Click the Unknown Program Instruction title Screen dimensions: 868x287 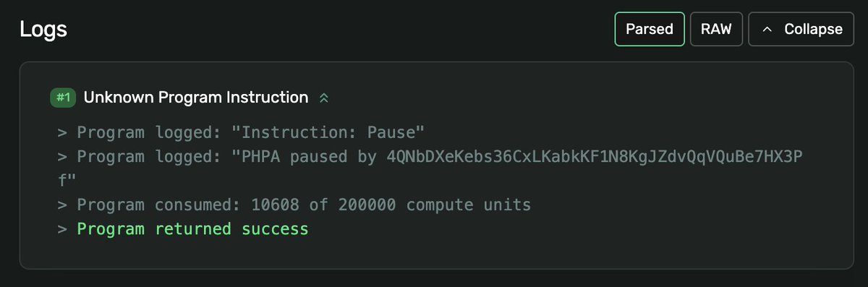196,98
